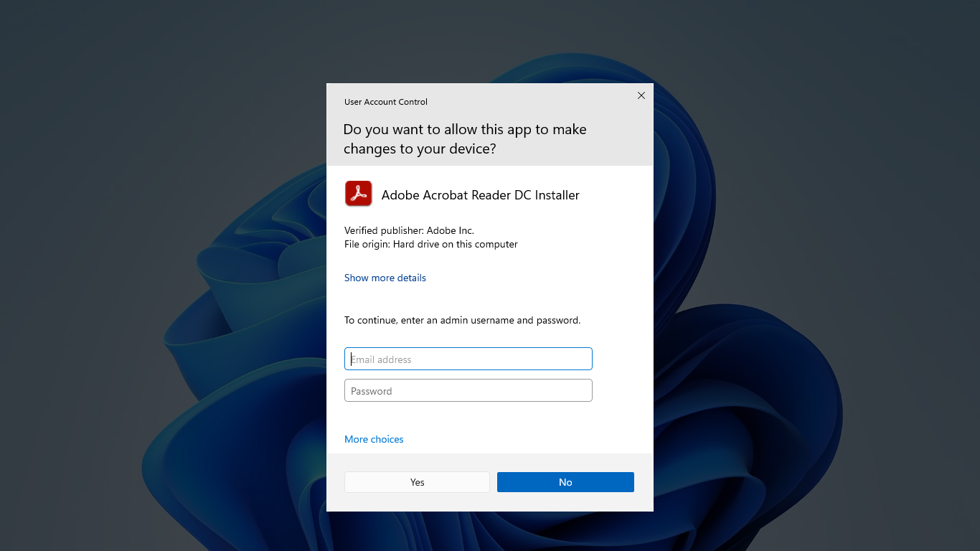The width and height of the screenshot is (980, 551).
Task: Click the "To continue, enter an admin username" text
Action: pos(463,320)
